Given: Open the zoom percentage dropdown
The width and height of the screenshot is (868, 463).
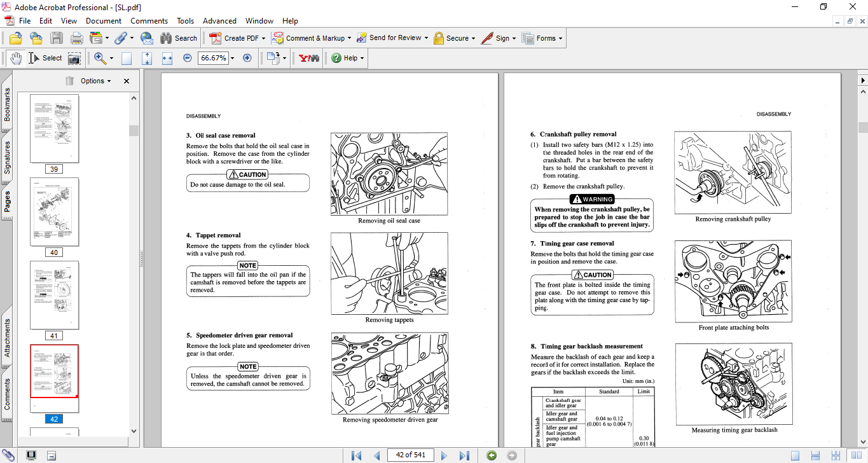Looking at the screenshot, I should tap(232, 58).
